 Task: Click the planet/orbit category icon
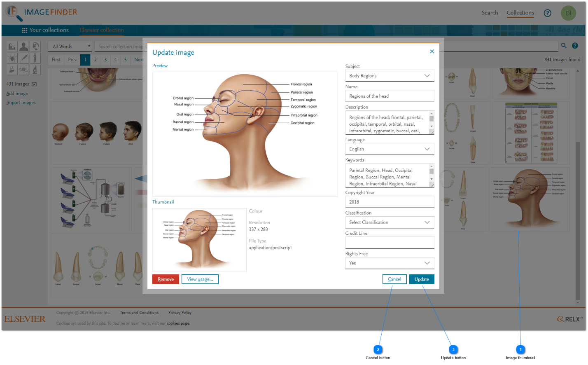coord(24,70)
